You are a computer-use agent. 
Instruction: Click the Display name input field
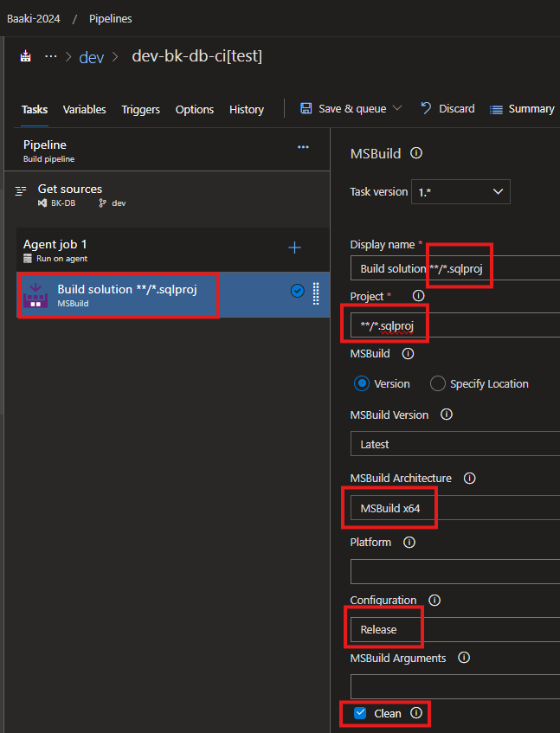coord(455,268)
